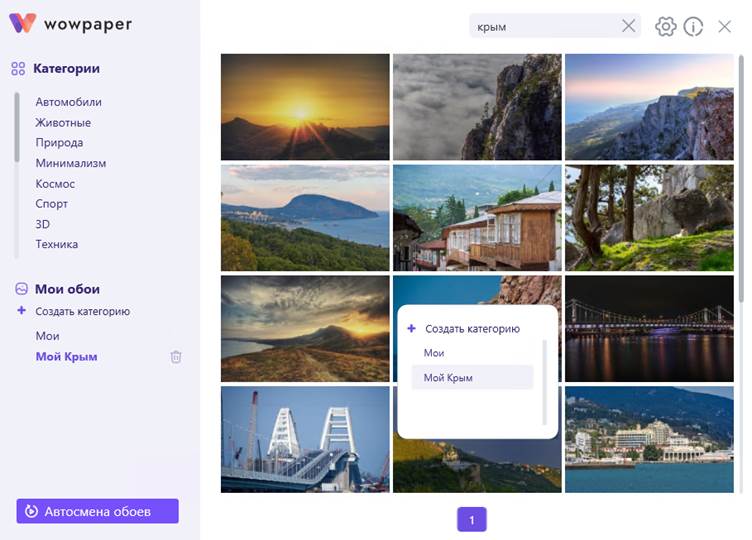The height and width of the screenshot is (540, 752).
Task: Click the wowpaper logo icon
Action: pyautogui.click(x=24, y=23)
